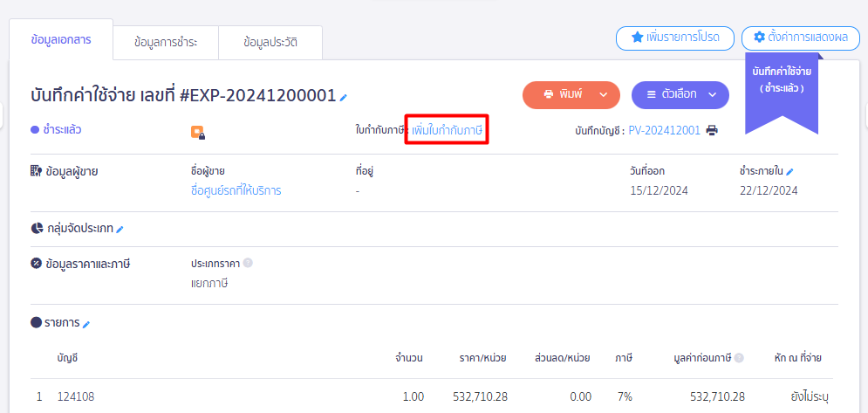Expand the ตัวเลือก options dropdown
The height and width of the screenshot is (413, 868).
click(x=680, y=94)
